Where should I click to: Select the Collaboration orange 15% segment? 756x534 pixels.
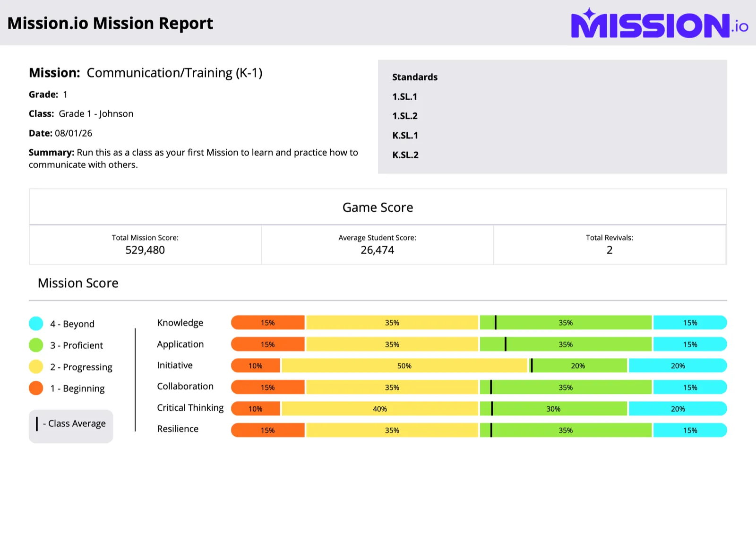pos(268,388)
